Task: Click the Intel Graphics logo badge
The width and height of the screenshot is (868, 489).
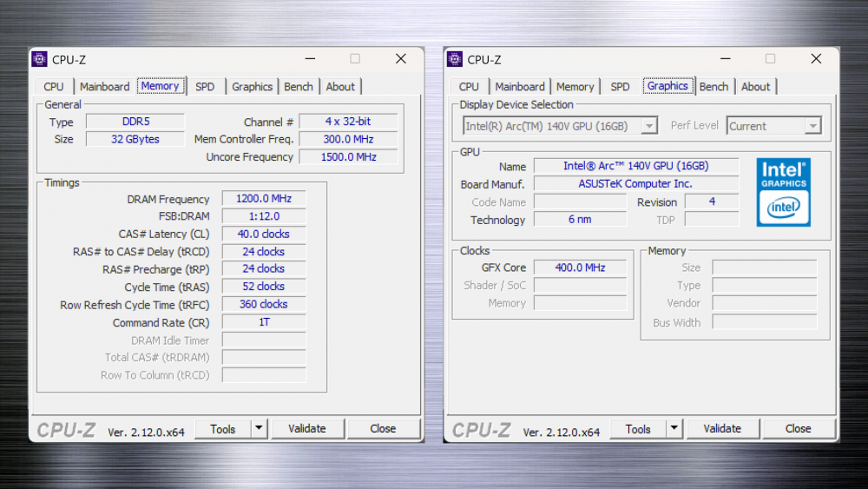Action: pyautogui.click(x=783, y=192)
